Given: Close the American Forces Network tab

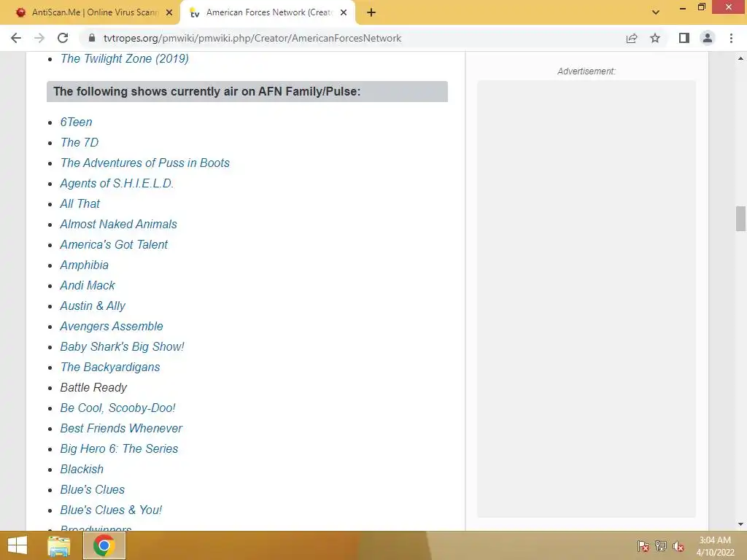Looking at the screenshot, I should point(344,12).
